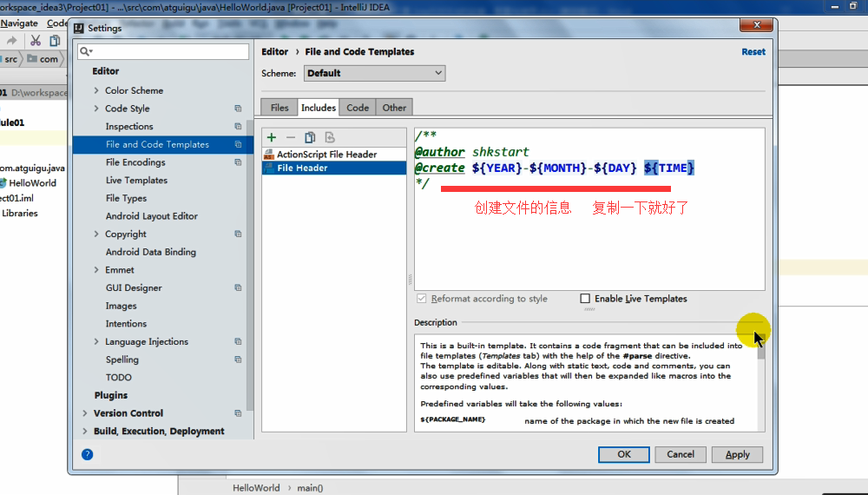
Task: Expand the Color Scheme tree node
Action: pos(96,90)
